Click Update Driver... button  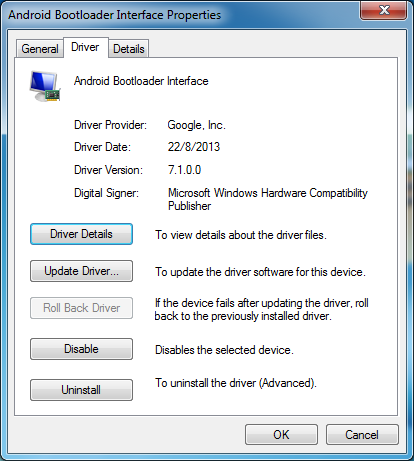tap(81, 271)
